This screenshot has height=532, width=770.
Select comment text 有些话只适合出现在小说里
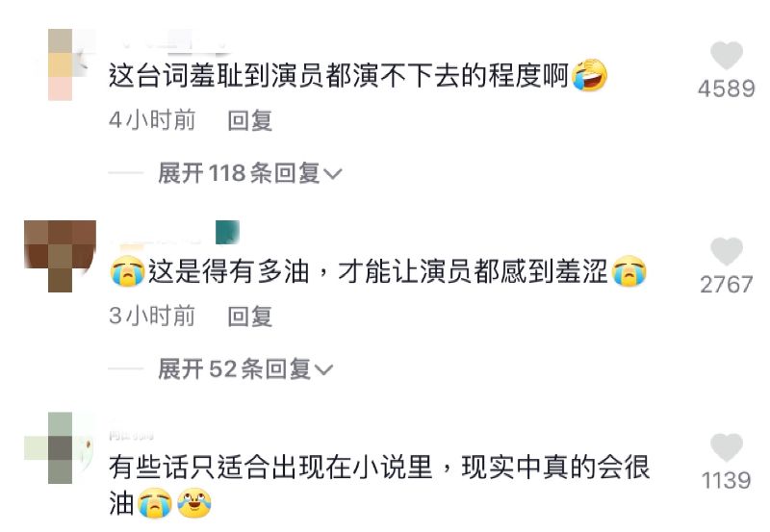[x=270, y=468]
